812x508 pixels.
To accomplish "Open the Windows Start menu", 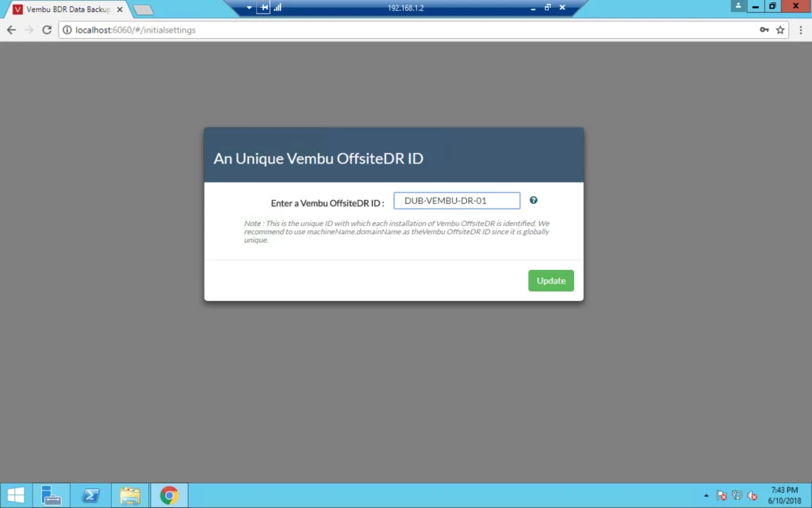I will click(16, 495).
